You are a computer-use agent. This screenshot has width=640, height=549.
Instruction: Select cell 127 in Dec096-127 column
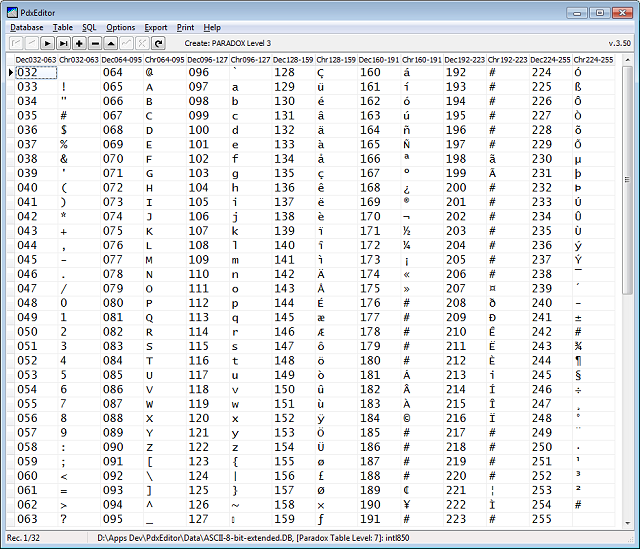coord(207,519)
